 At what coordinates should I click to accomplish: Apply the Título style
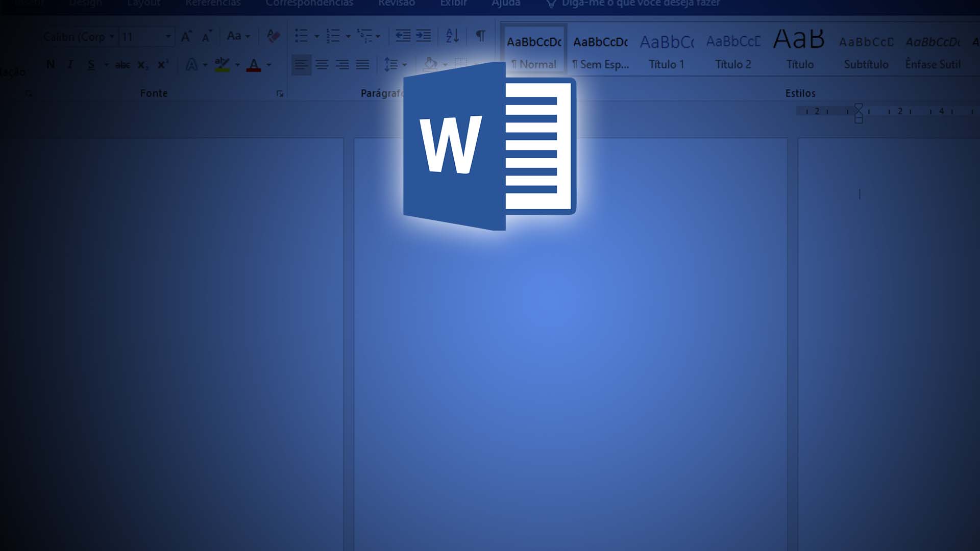(x=799, y=51)
